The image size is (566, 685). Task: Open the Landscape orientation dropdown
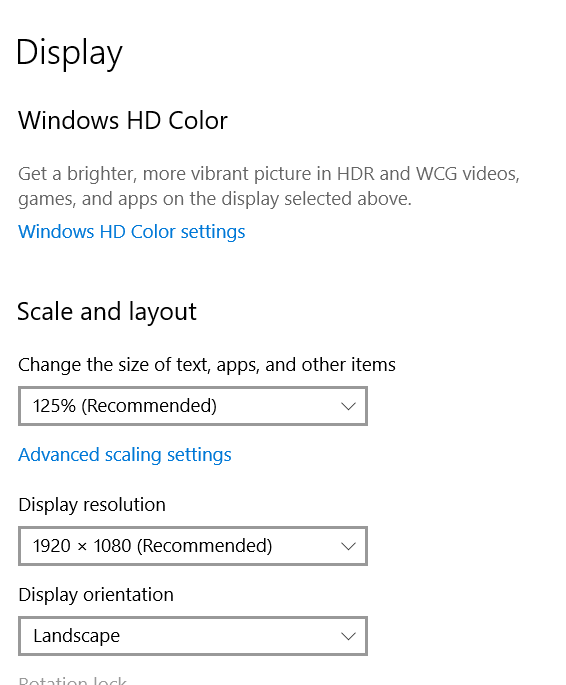193,636
